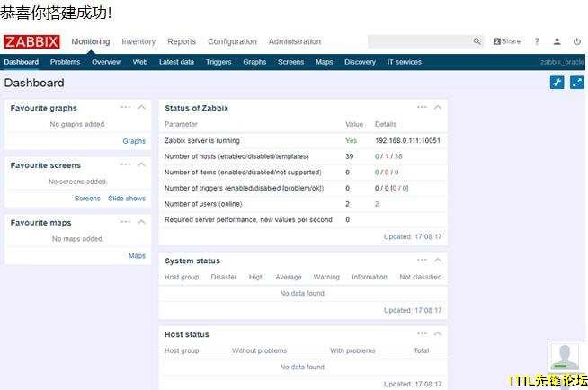The image size is (588, 390).
Task: Follow Graphs link in Favourite graphs
Action: tap(134, 141)
